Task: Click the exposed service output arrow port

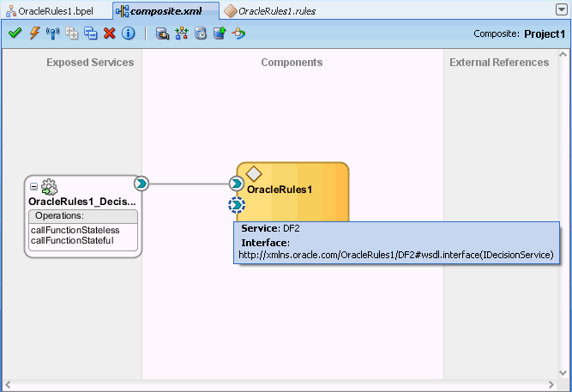Action: pos(141,184)
